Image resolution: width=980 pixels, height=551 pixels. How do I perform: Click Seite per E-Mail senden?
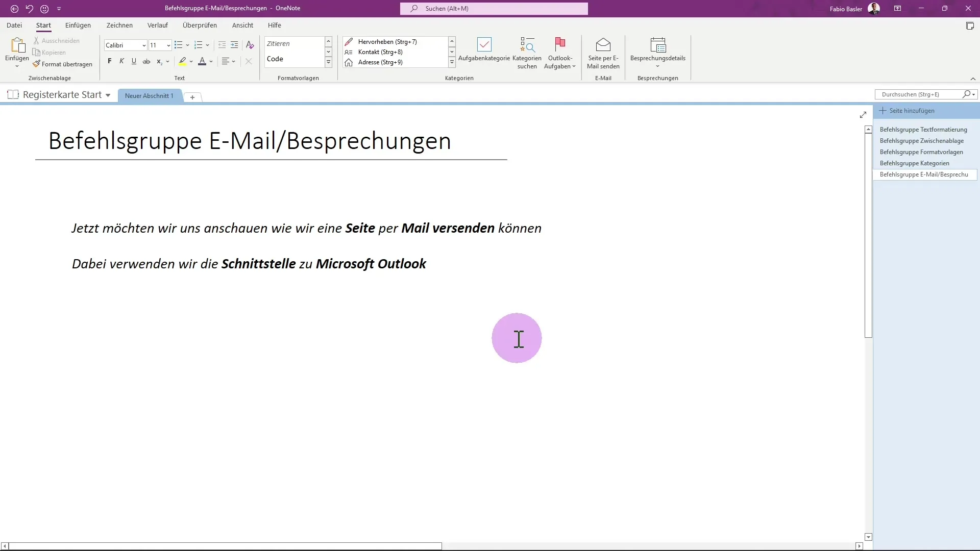[x=603, y=53]
